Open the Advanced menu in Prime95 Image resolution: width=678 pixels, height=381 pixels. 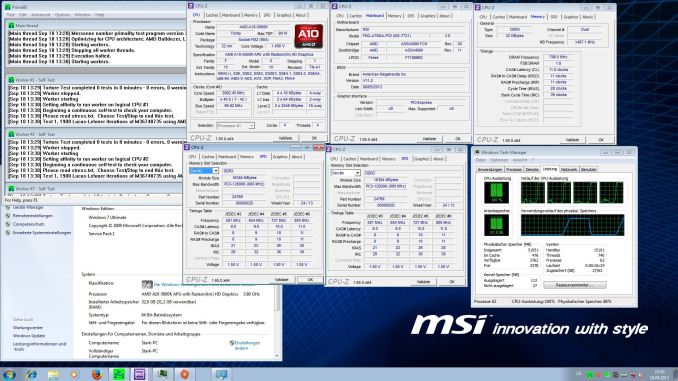[x=41, y=15]
